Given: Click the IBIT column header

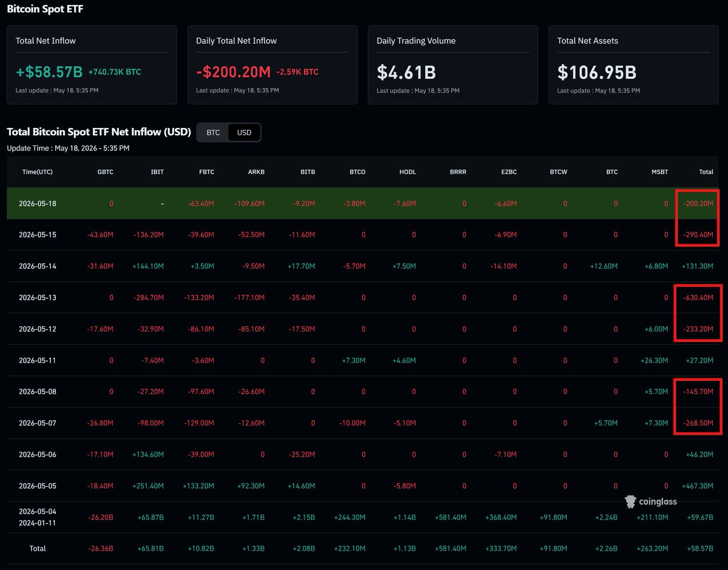Looking at the screenshot, I should [x=157, y=172].
